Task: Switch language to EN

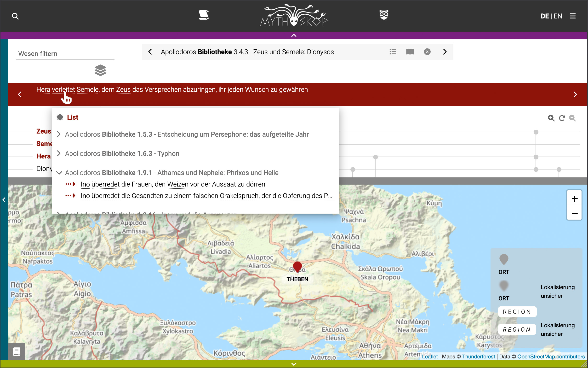Action: 558,16
